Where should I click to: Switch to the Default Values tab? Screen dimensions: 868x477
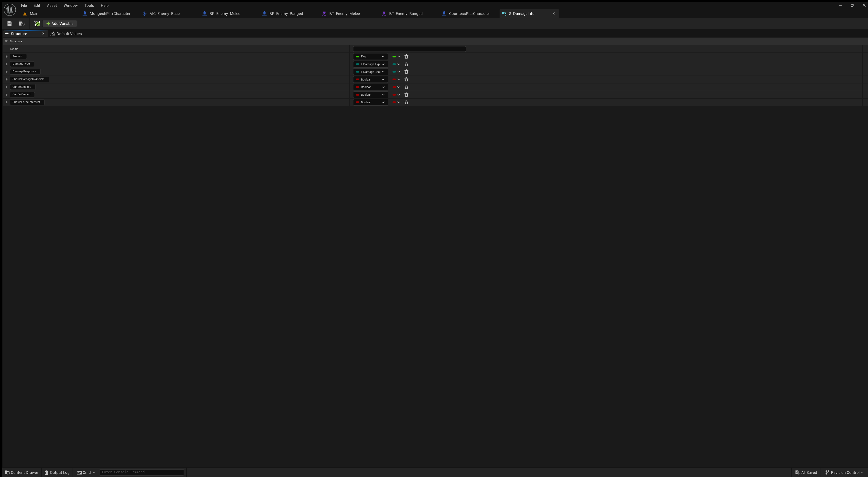pos(66,34)
